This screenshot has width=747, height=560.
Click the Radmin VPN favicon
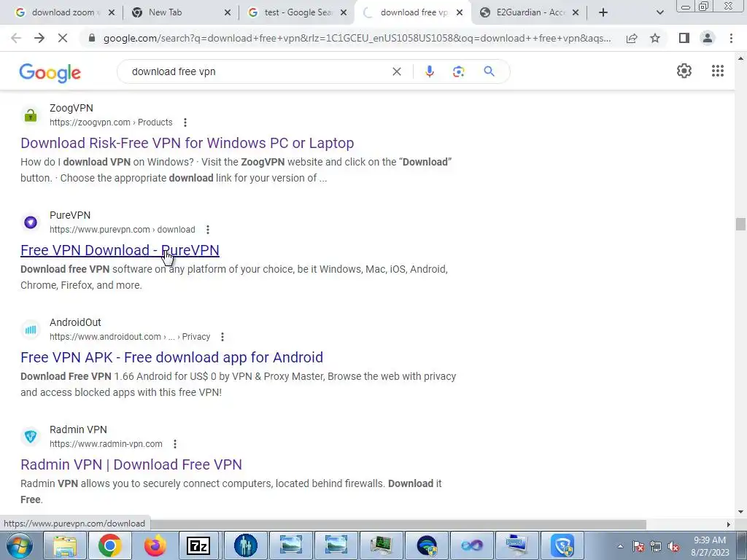click(31, 437)
